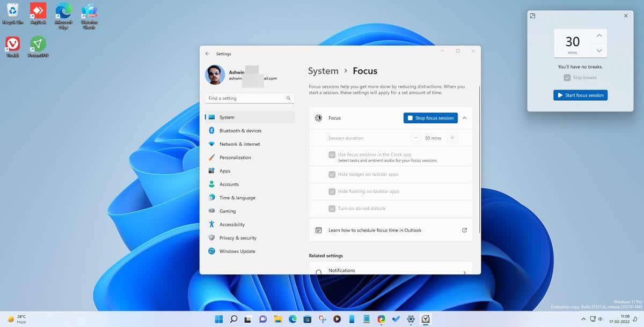Screen dimensions: 644x327
Task: Click the Stop focus session button
Action: point(430,118)
